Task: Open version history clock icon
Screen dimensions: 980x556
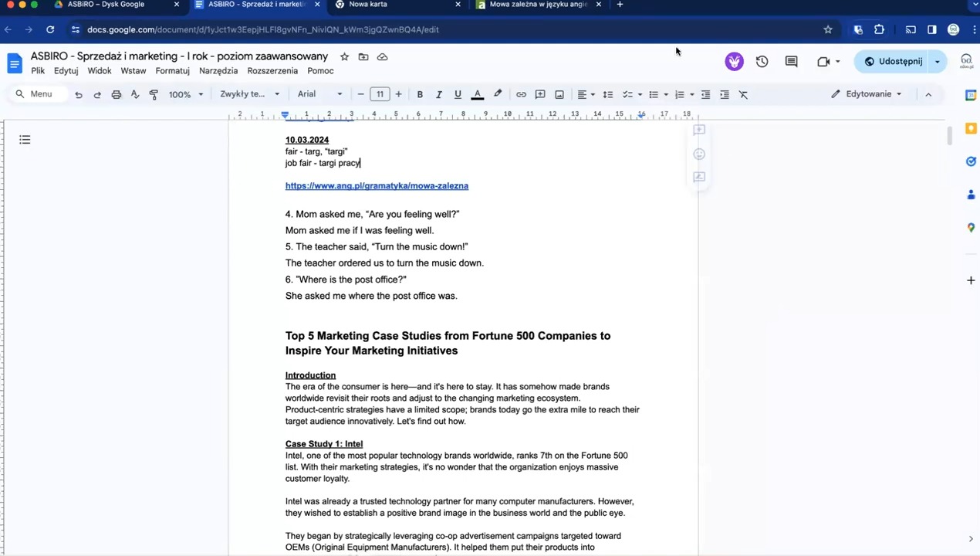Action: tap(762, 62)
